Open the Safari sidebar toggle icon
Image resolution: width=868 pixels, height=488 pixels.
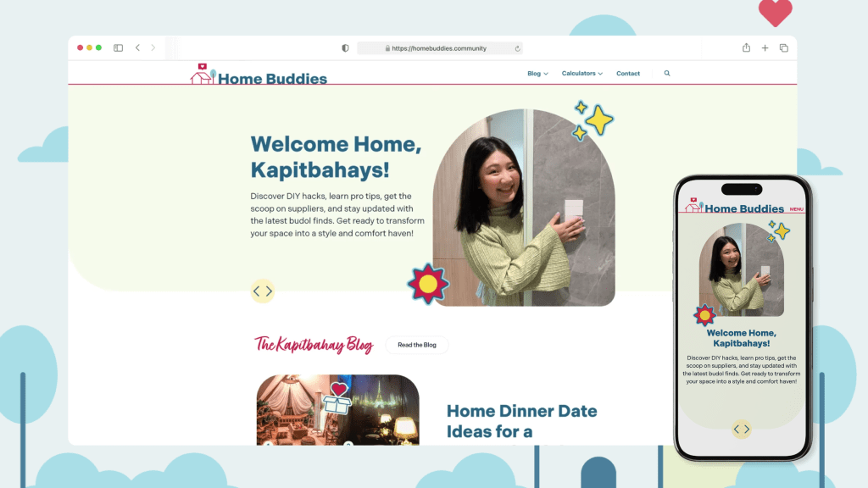[118, 48]
